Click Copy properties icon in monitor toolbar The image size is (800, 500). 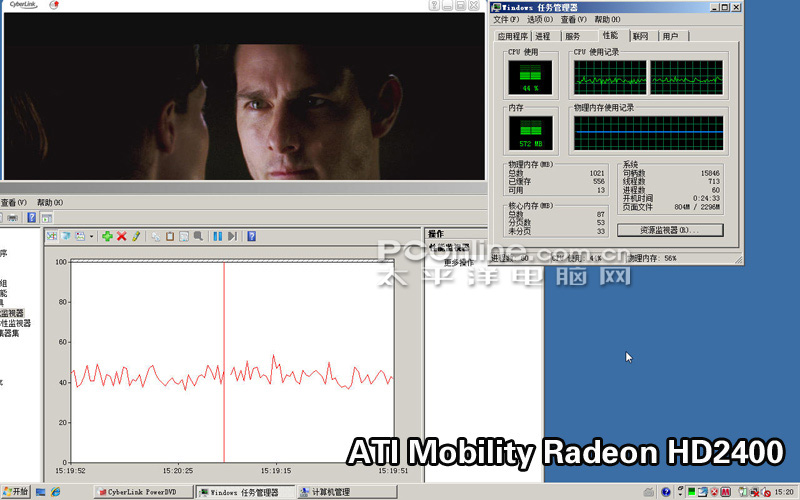click(156, 236)
